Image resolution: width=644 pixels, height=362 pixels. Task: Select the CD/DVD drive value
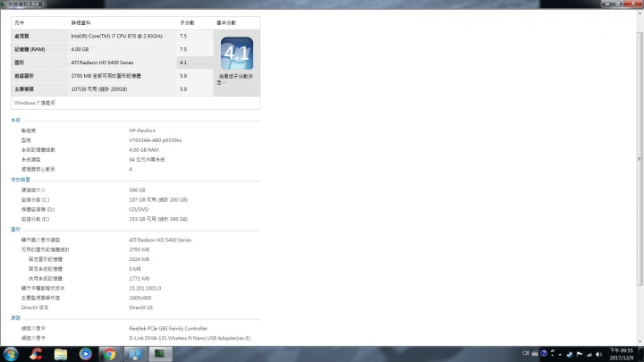139,209
